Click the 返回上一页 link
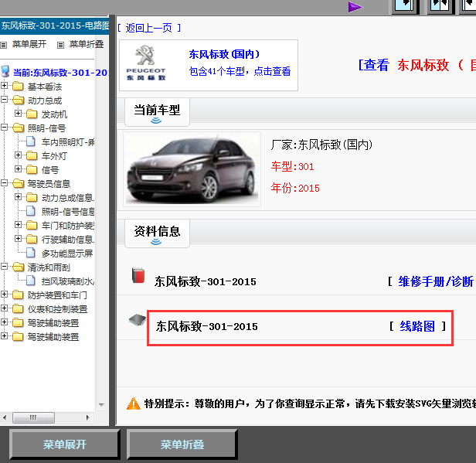The height and width of the screenshot is (463, 476). coord(148,28)
